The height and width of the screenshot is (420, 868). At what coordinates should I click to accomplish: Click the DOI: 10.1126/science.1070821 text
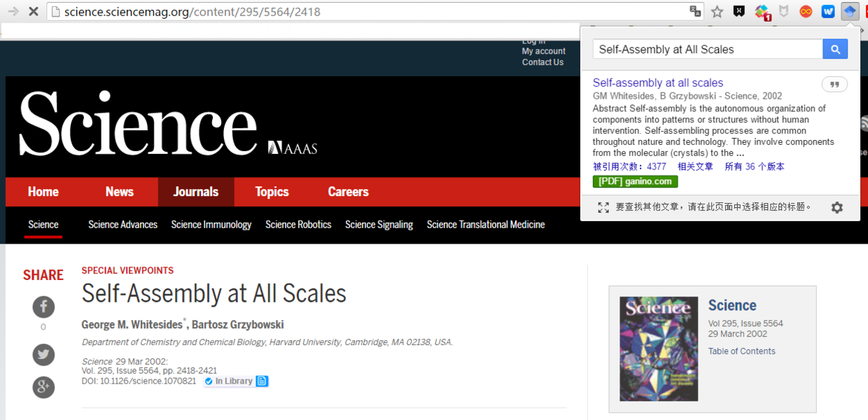pos(139,381)
